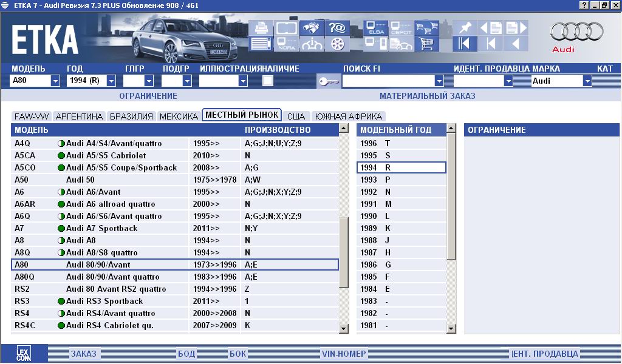The height and width of the screenshot is (364, 622).
Task: Click model list scroll-up arrow
Action: tap(344, 128)
